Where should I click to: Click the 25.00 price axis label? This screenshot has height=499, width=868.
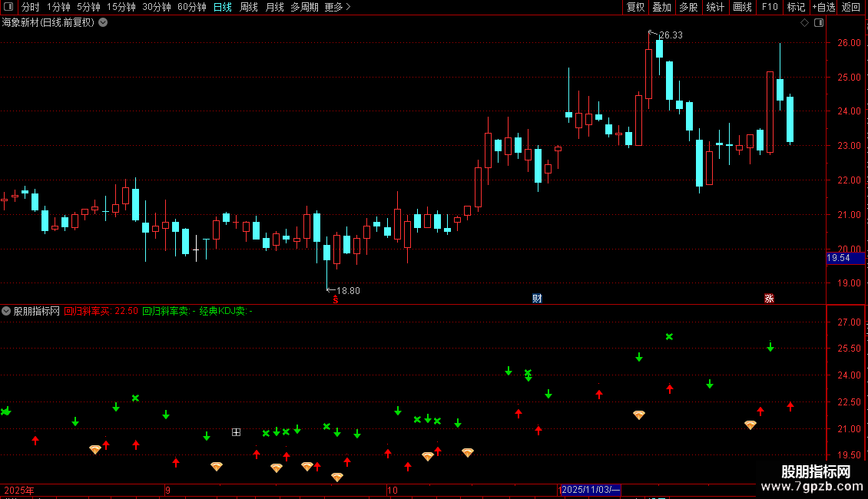pos(849,78)
